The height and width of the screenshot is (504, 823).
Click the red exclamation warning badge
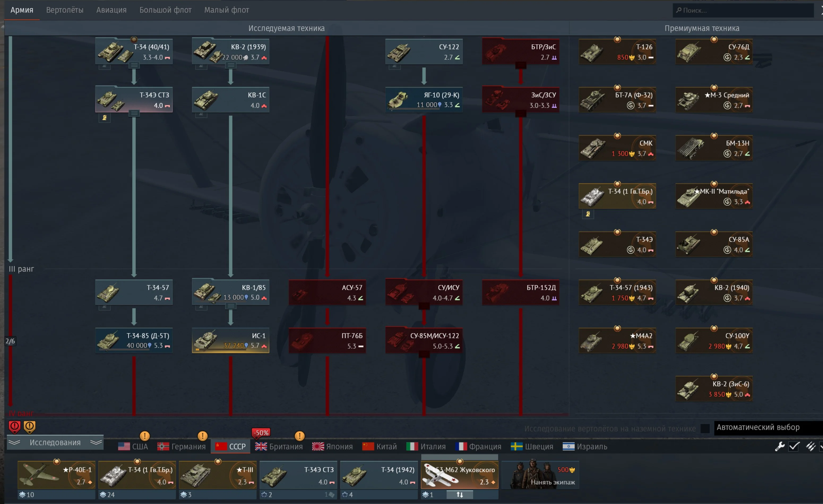14,426
